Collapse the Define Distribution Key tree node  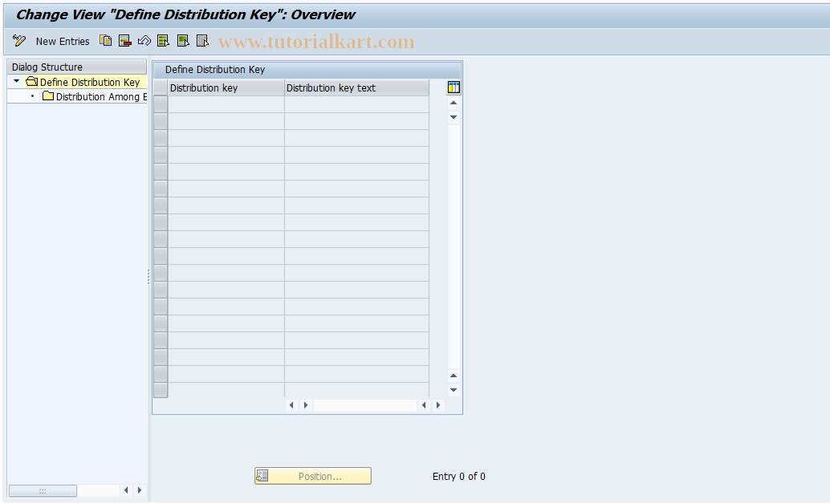coord(14,81)
